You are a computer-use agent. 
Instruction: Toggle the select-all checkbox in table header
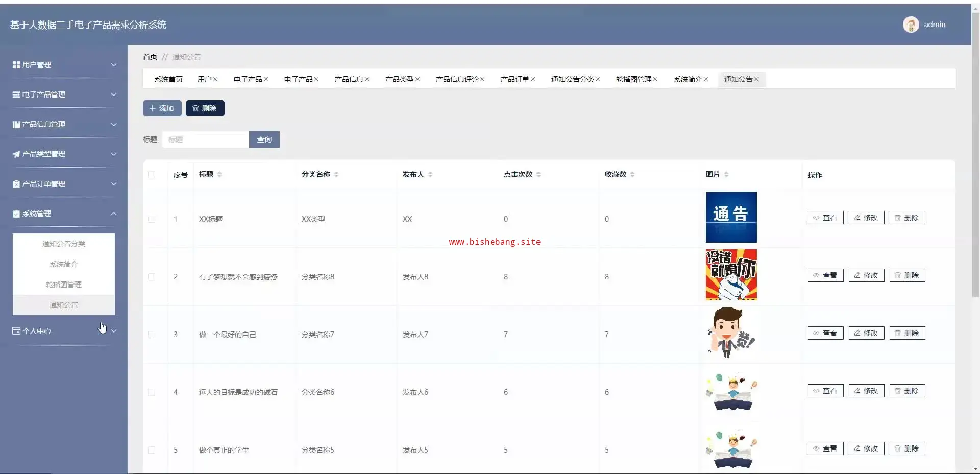point(152,175)
